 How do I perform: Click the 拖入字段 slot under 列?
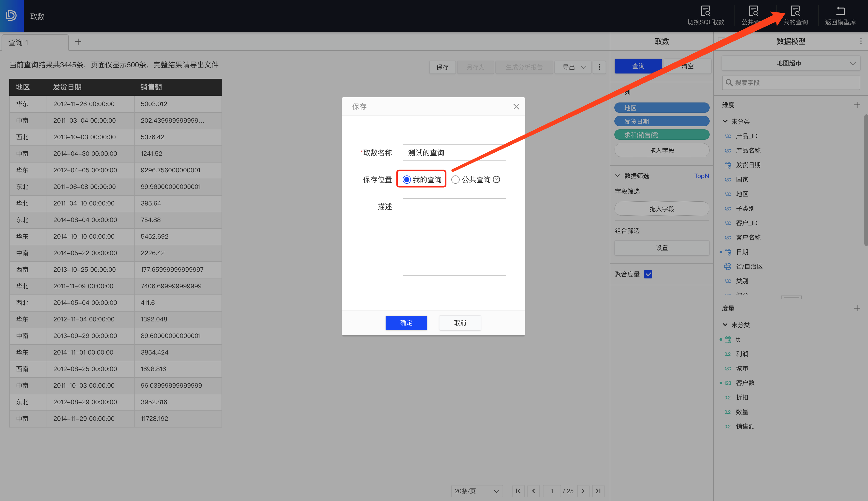[661, 150]
